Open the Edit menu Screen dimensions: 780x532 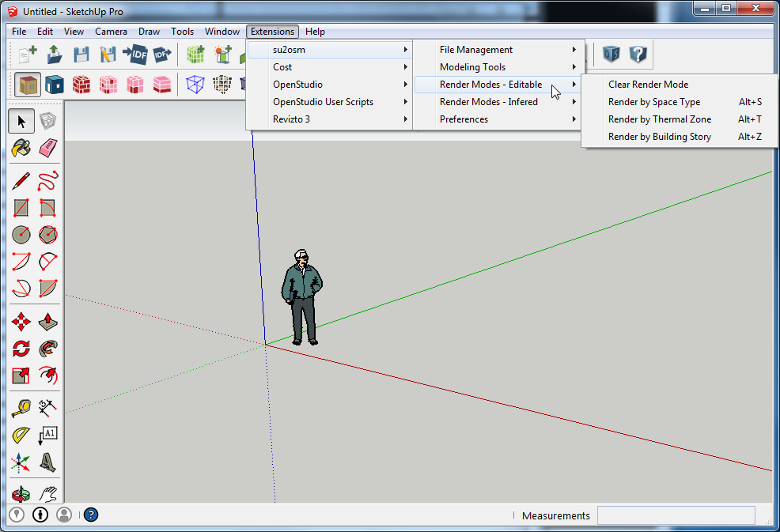pyautogui.click(x=45, y=32)
